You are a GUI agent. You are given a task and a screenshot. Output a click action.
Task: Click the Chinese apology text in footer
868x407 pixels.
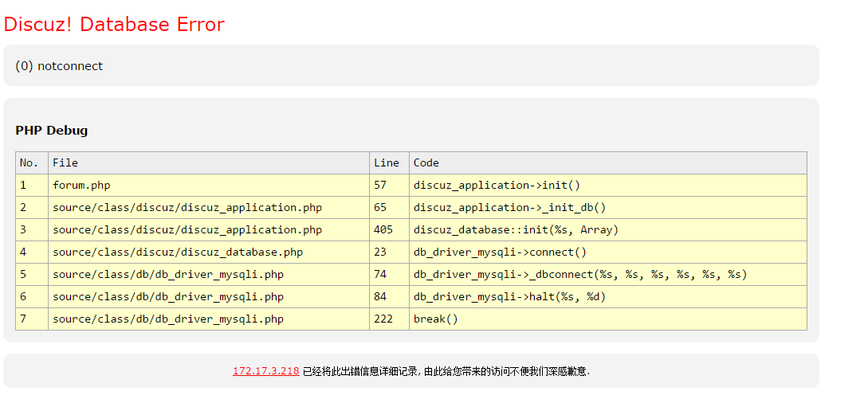446,371
